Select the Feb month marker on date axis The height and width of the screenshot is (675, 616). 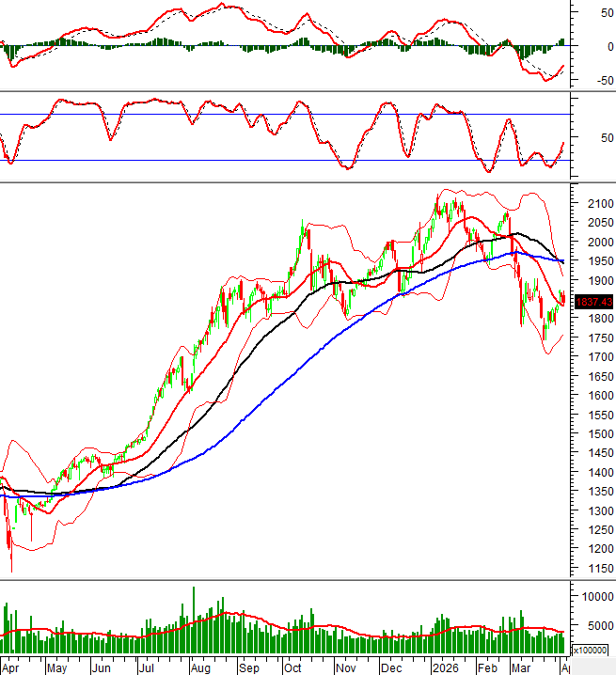(487, 667)
